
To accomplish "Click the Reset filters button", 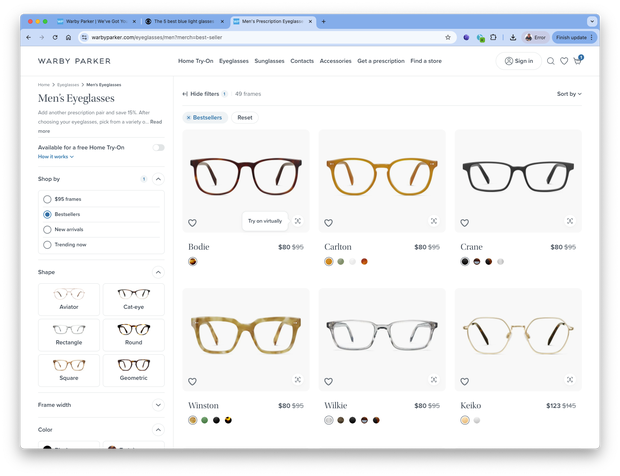I will point(244,117).
